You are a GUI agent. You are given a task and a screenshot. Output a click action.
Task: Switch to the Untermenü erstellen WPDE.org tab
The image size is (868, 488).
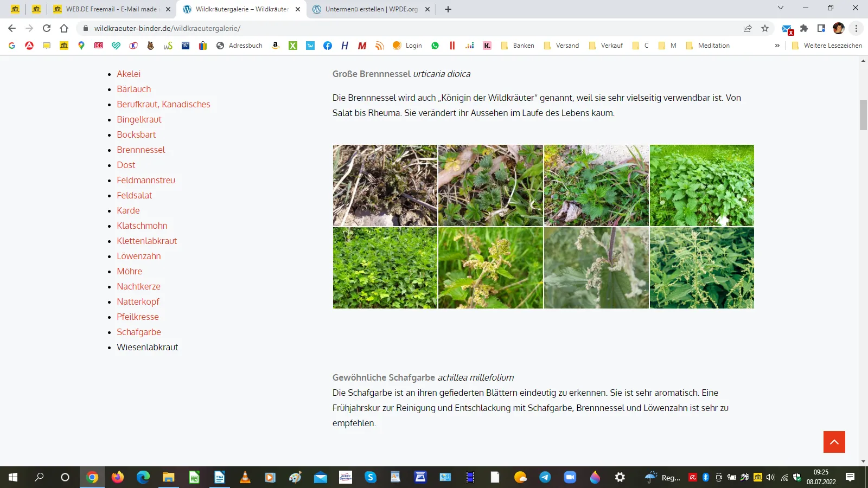point(372,9)
